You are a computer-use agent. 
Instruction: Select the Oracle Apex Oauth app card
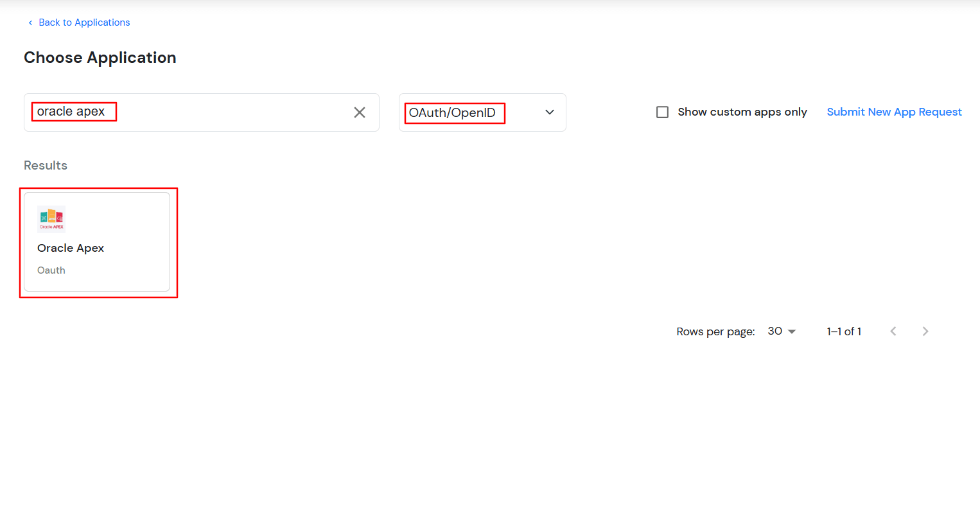point(98,242)
